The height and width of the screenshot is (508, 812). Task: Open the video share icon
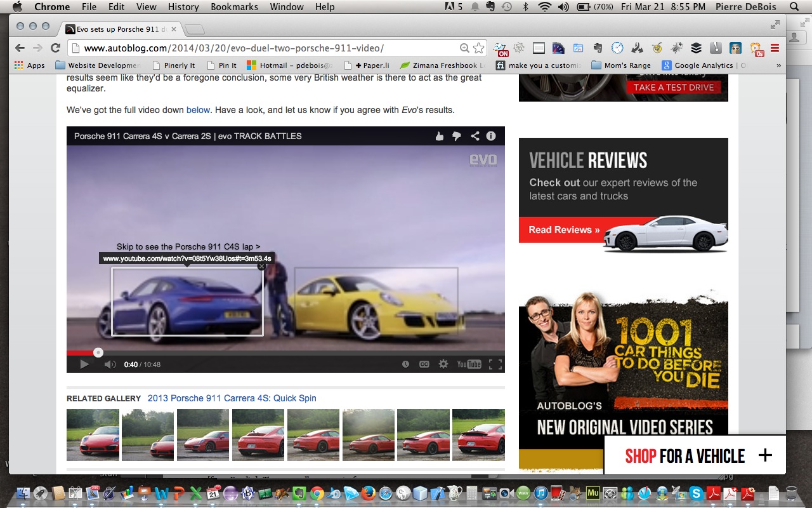pyautogui.click(x=475, y=136)
